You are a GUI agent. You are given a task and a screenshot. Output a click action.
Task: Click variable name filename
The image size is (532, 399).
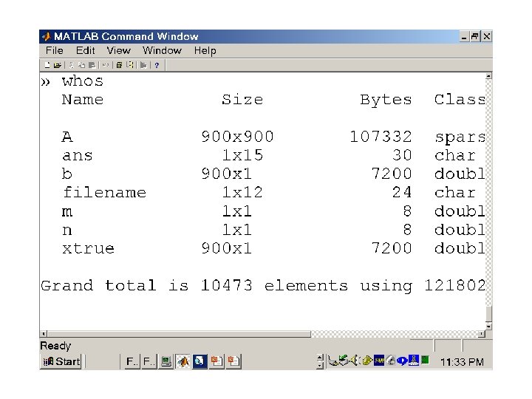(104, 192)
